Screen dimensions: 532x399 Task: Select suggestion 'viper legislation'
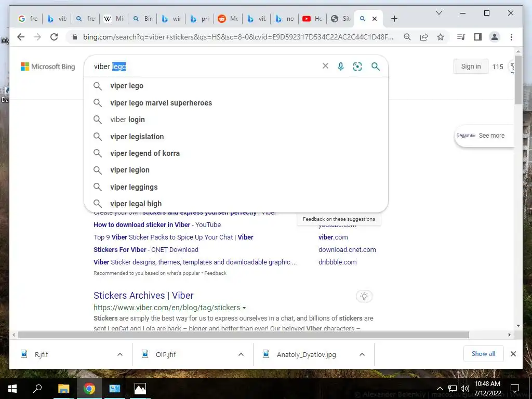[x=236, y=137]
